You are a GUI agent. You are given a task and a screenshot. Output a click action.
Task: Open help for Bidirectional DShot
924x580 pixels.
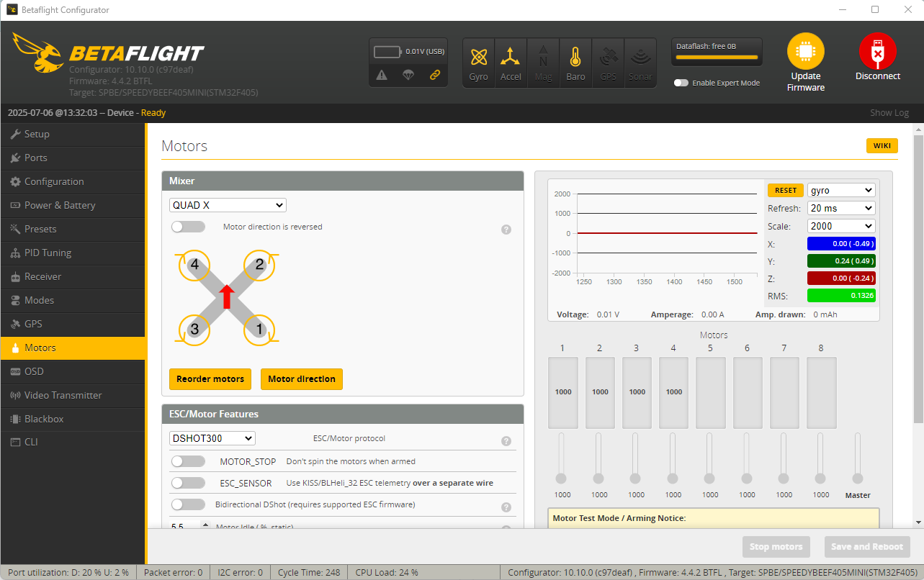pyautogui.click(x=506, y=507)
